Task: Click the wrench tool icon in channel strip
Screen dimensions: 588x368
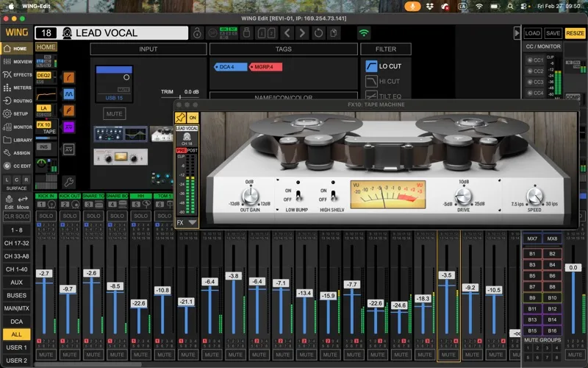Action: pos(68,183)
